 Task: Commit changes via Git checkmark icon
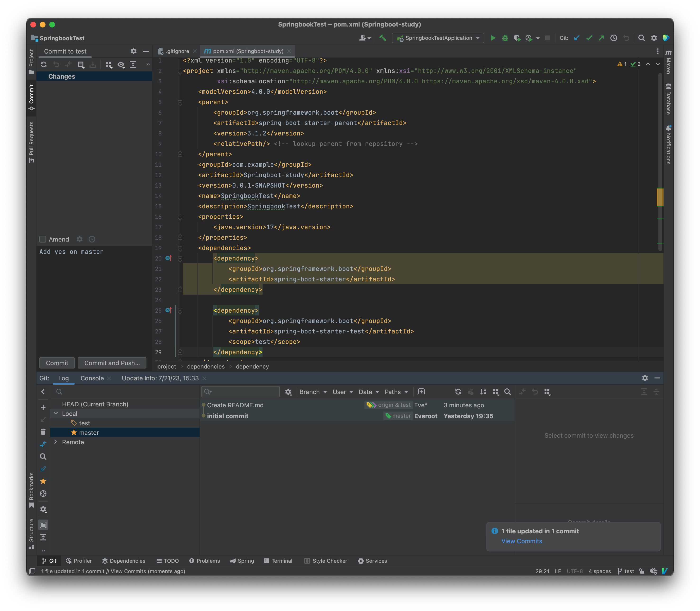(589, 38)
